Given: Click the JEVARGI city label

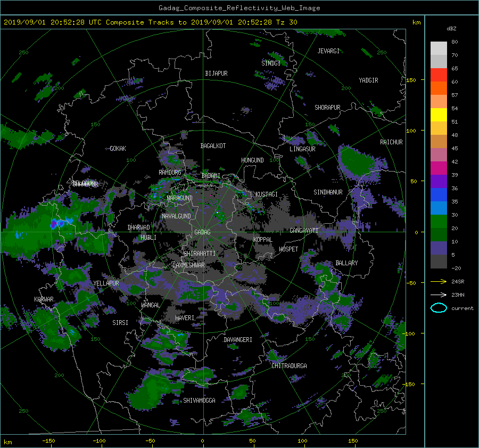Looking at the screenshot, I should coord(328,51).
